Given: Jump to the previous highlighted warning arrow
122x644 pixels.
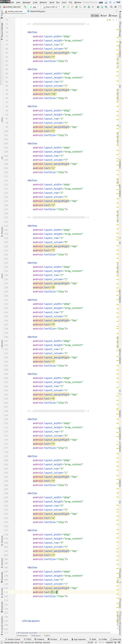Looking at the screenshot, I should 113,20.
